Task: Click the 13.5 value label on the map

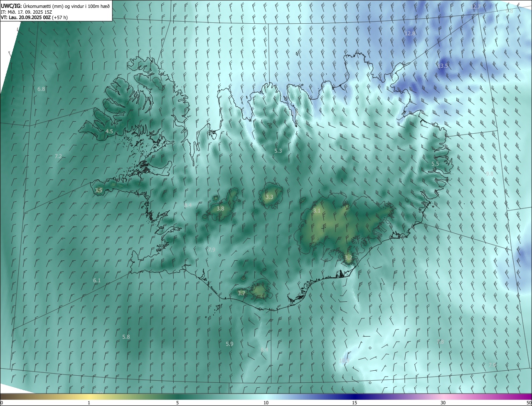Action: (x=443, y=66)
